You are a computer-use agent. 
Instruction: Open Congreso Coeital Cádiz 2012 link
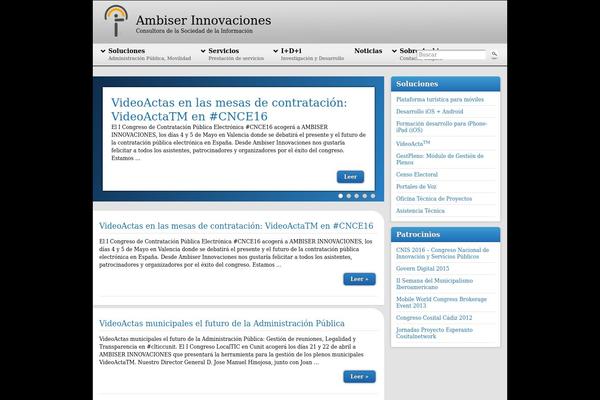click(434, 318)
